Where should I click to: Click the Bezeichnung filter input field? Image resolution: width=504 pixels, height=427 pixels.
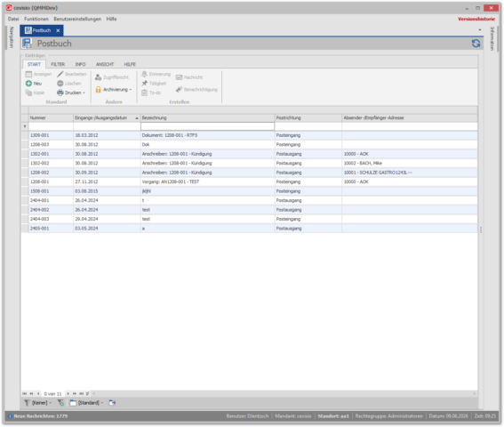(x=207, y=126)
